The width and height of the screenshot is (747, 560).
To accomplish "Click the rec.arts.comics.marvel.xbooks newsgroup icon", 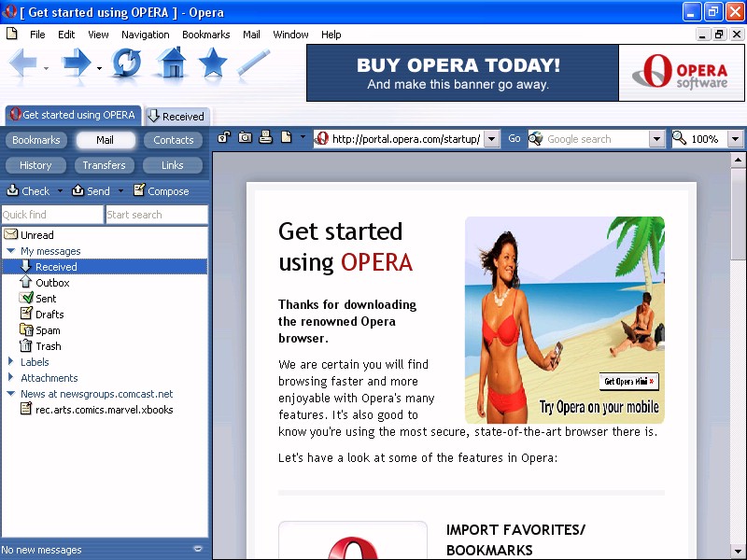I will (26, 409).
